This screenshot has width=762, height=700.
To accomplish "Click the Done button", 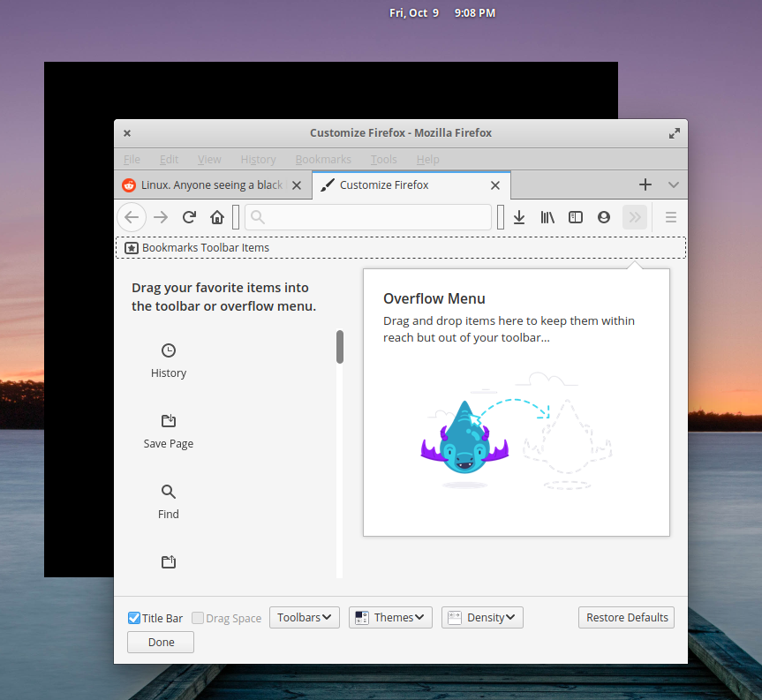I will click(x=161, y=643).
